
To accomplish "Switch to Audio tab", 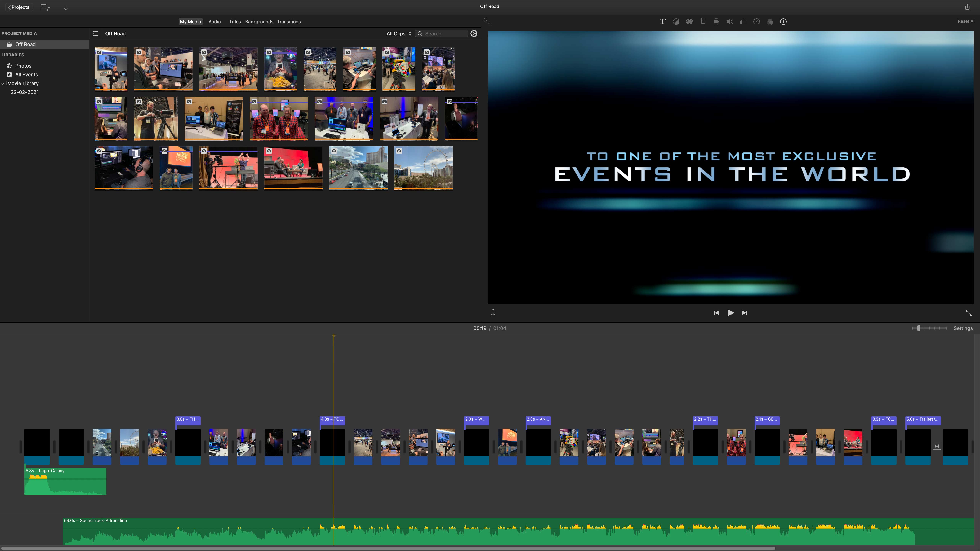I will 215,22.
